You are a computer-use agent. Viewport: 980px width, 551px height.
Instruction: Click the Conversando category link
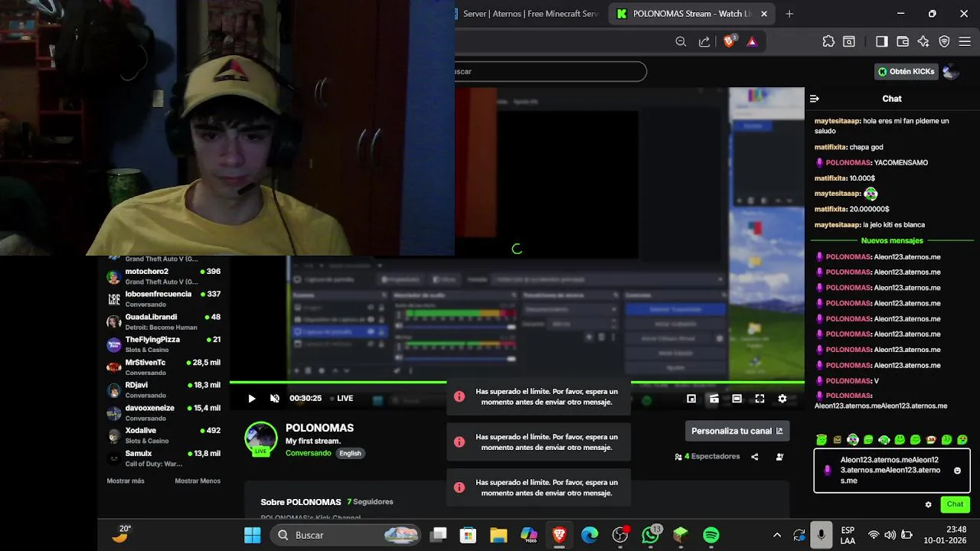309,453
